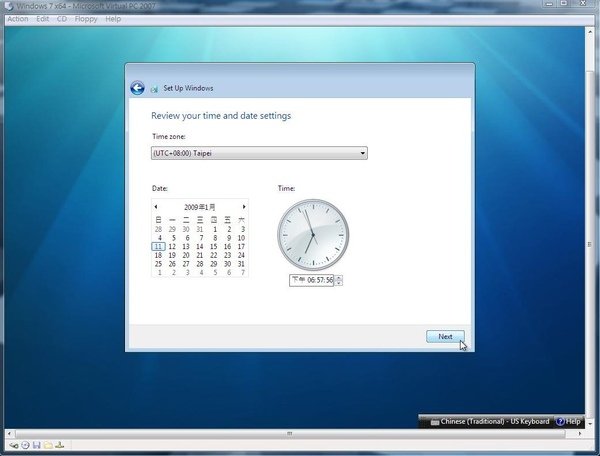Select date 27 in the calendar

[x=186, y=264]
